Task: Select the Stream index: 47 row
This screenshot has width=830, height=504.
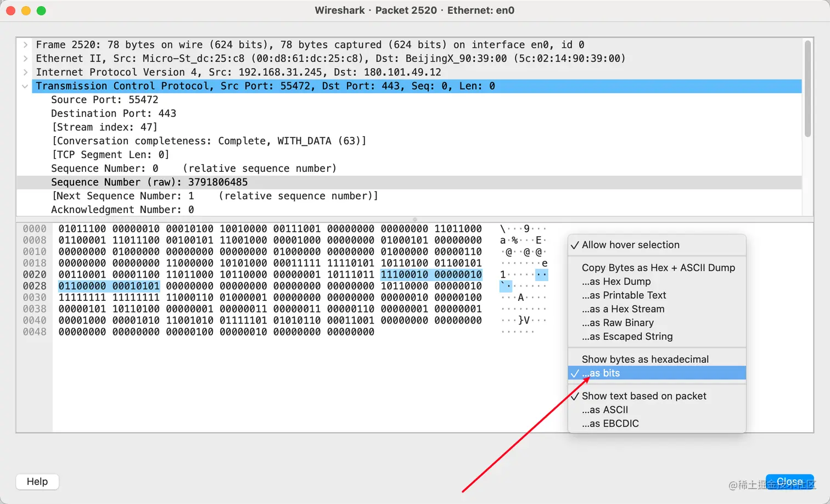Action: [x=409, y=127]
